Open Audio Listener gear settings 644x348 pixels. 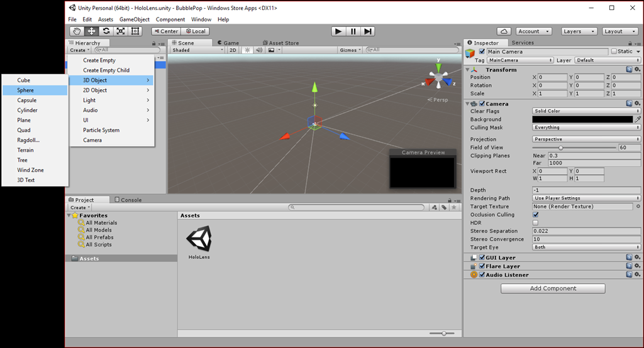click(637, 275)
